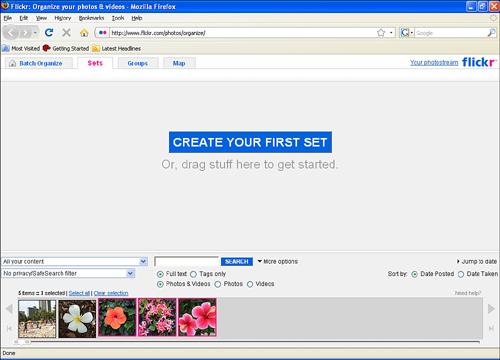Open the File menu
This screenshot has height=360, width=500.
8,18
